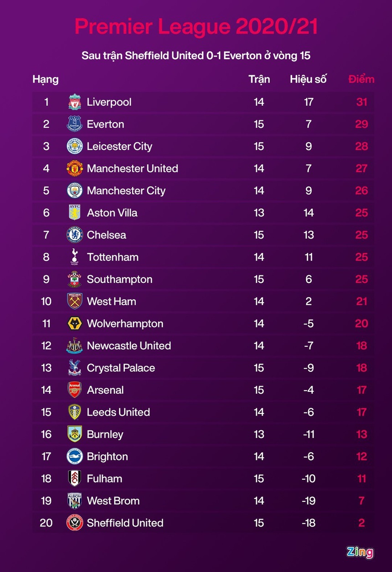The height and width of the screenshot is (572, 392).
Task: Select the West Ham hammers badge
Action: [x=75, y=302]
